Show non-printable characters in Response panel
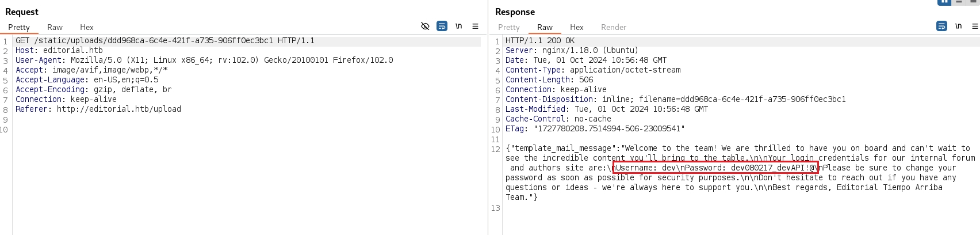980x235 pixels. coord(959,26)
